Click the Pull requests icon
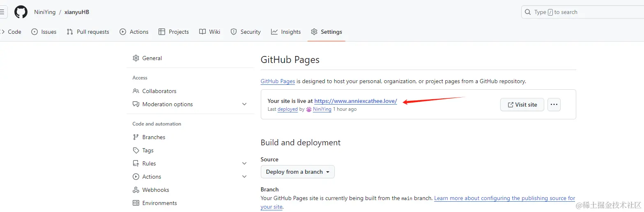Viewport: 644px width, 212px height. [70, 32]
